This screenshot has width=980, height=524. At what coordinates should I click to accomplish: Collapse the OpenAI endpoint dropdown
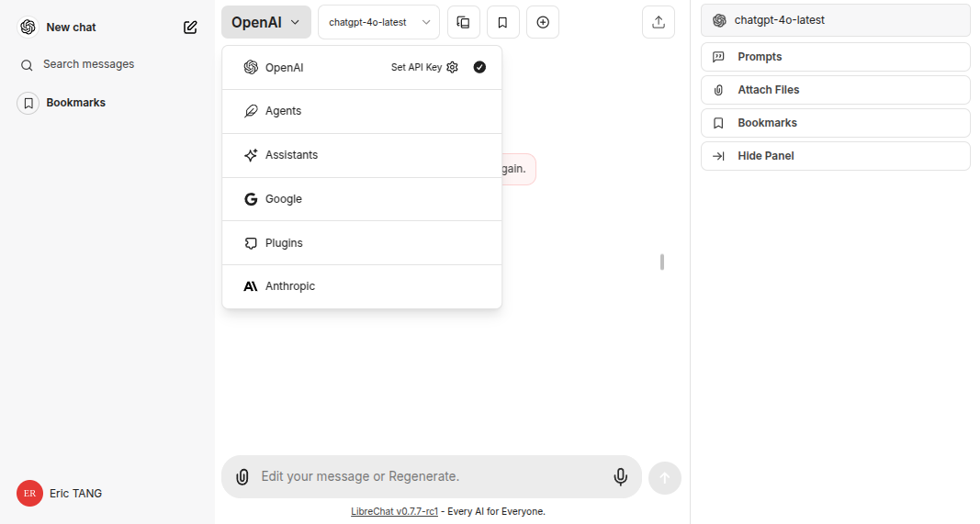coord(266,23)
